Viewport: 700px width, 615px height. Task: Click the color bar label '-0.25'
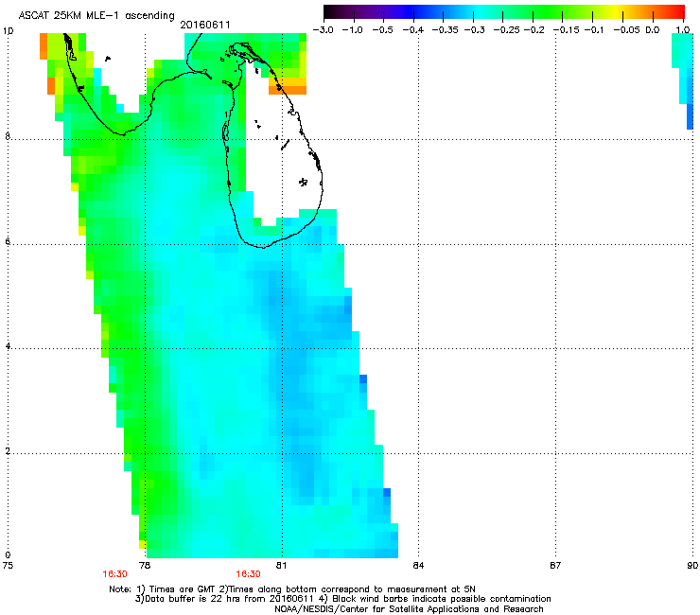[507, 30]
